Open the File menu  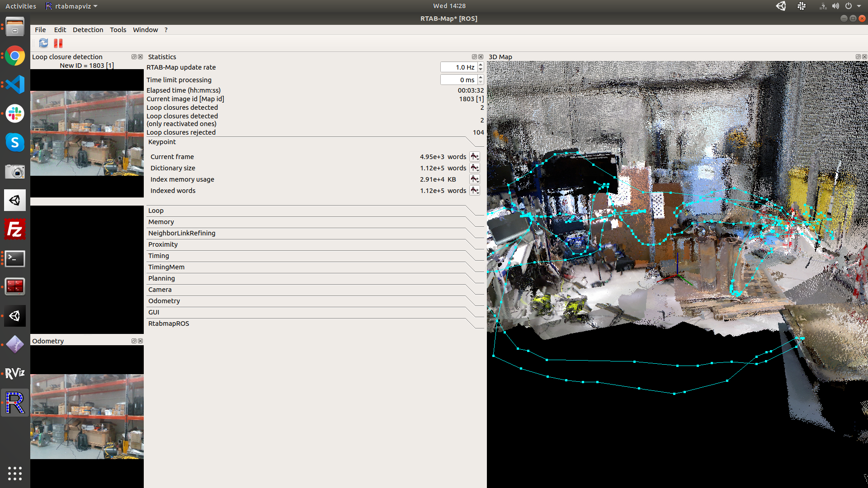40,30
